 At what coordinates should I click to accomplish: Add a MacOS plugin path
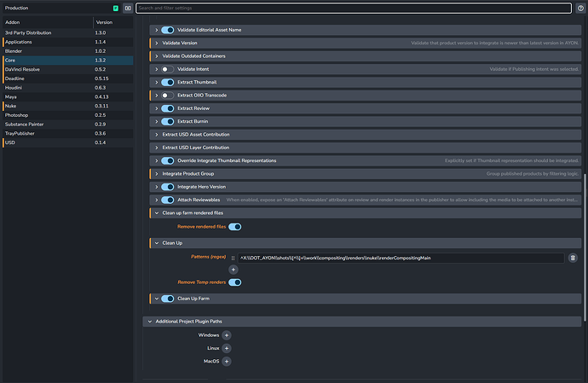pyautogui.click(x=227, y=361)
